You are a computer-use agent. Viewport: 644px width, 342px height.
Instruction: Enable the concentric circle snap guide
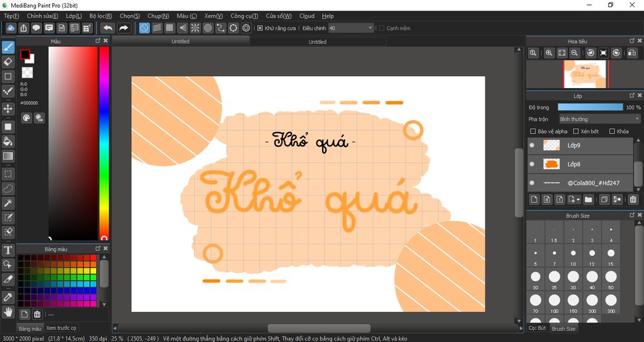[208, 28]
